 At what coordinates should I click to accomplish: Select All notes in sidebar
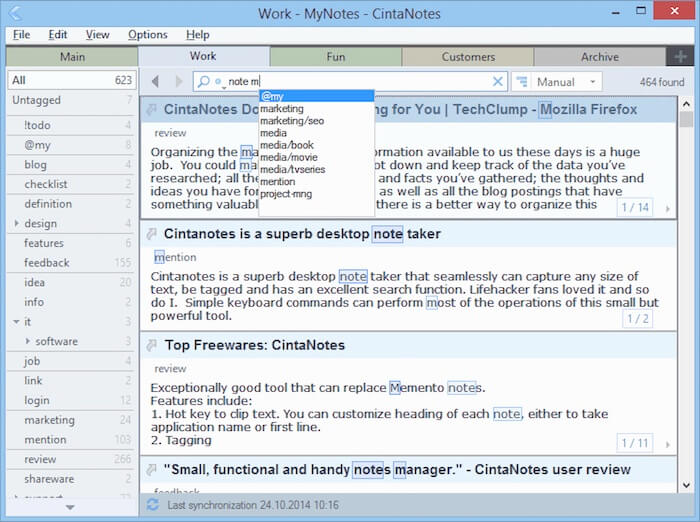(x=72, y=80)
